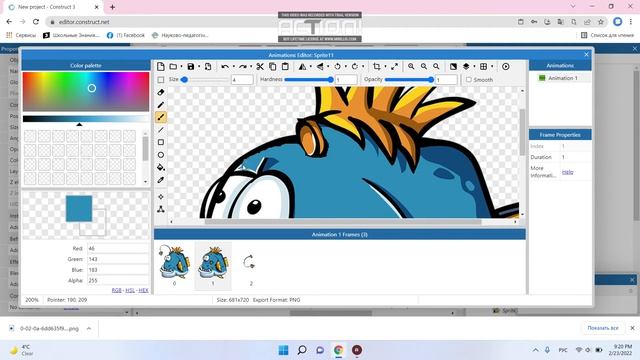This screenshot has width=640, height=360.
Task: Click the paste clipboard icon
Action: coord(285,67)
